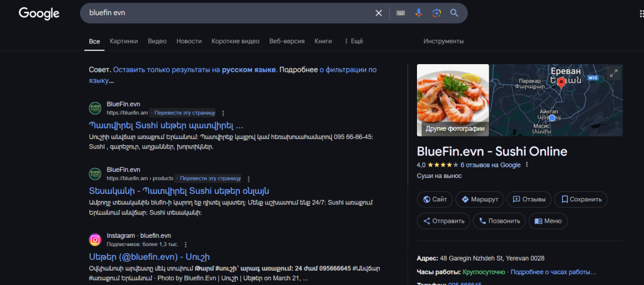Switch to the Картинки tab
The width and height of the screenshot is (644, 285).
[123, 41]
